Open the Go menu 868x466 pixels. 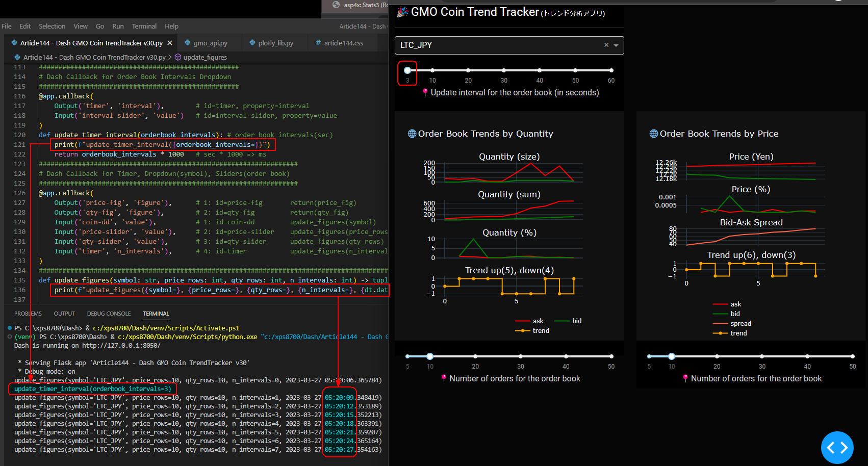click(100, 26)
